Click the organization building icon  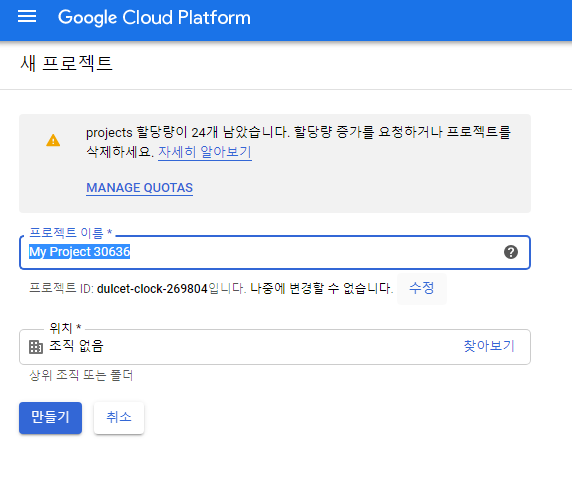pos(36,347)
